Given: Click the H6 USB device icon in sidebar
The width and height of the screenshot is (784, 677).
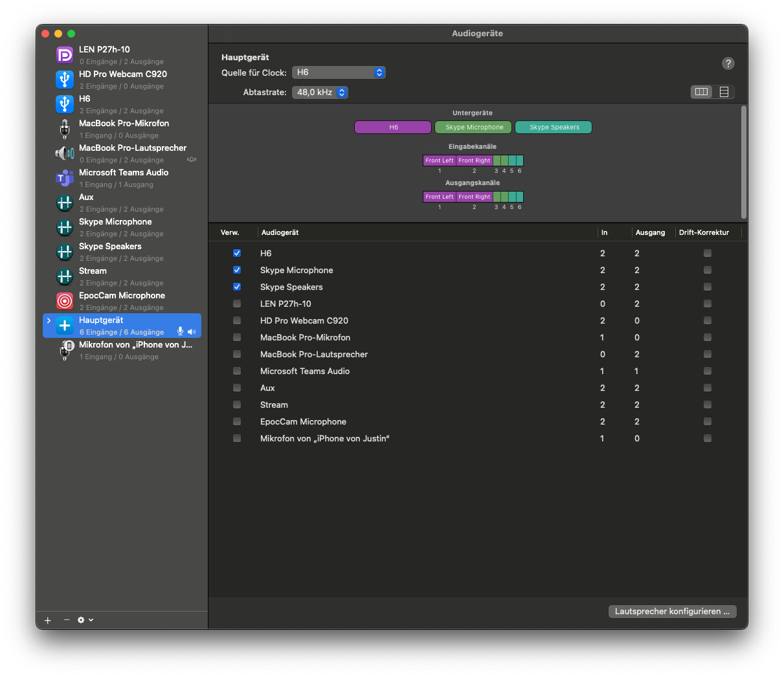Looking at the screenshot, I should click(x=65, y=104).
